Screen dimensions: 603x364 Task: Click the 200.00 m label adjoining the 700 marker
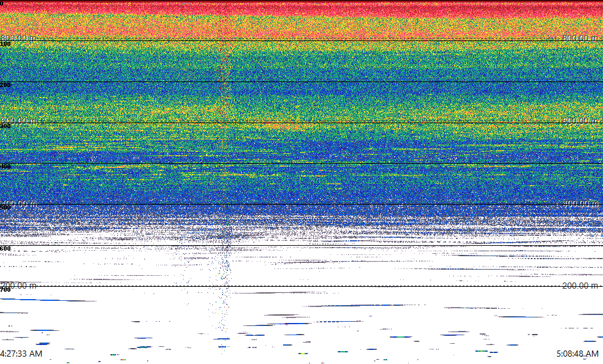(x=18, y=286)
